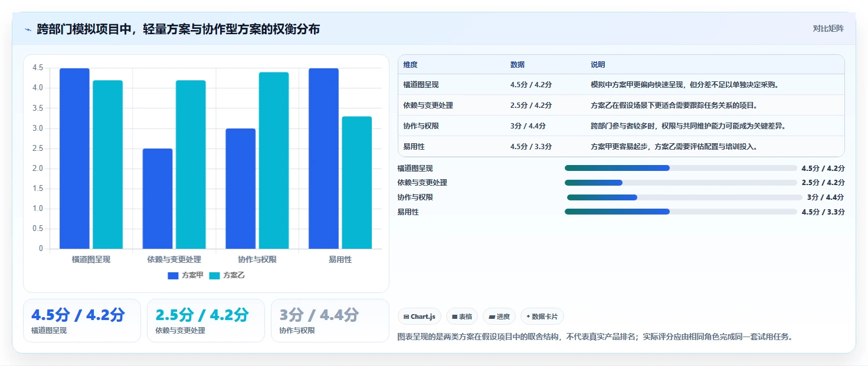The image size is (868, 366).
Task: Click table cell 横道图呈现
Action: 421,84
